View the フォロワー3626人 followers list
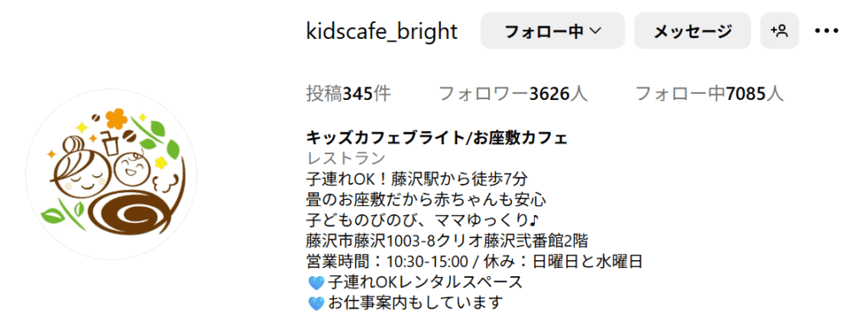 [513, 94]
